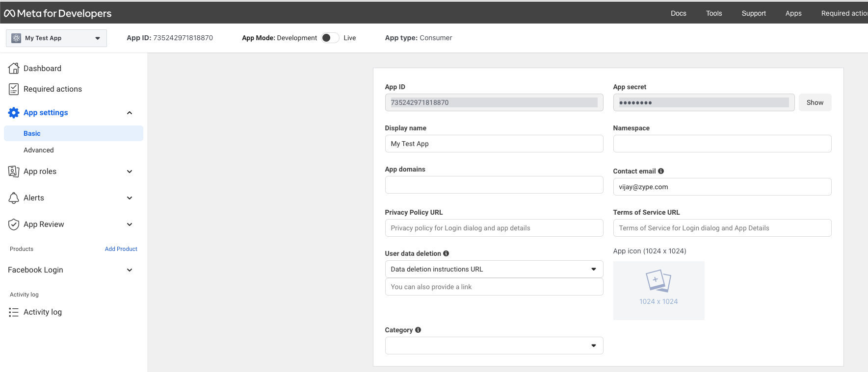The height and width of the screenshot is (372, 868).
Task: Open Required actions in sidebar
Action: point(53,89)
